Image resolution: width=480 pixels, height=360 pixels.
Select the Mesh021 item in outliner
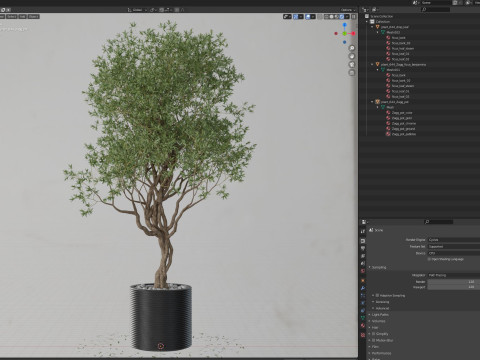(393, 70)
